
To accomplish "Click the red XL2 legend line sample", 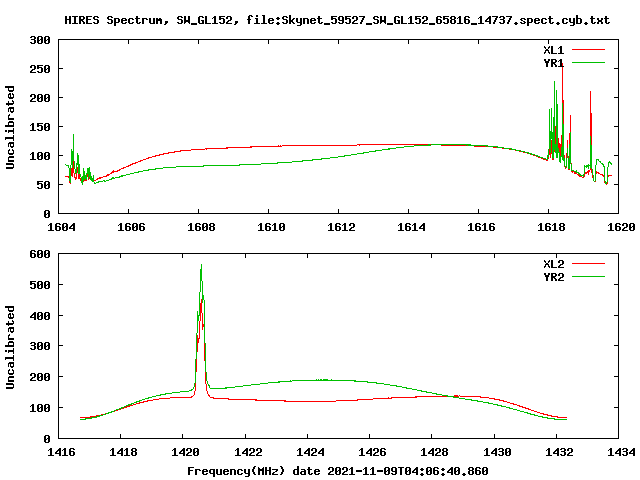I will (588, 264).
